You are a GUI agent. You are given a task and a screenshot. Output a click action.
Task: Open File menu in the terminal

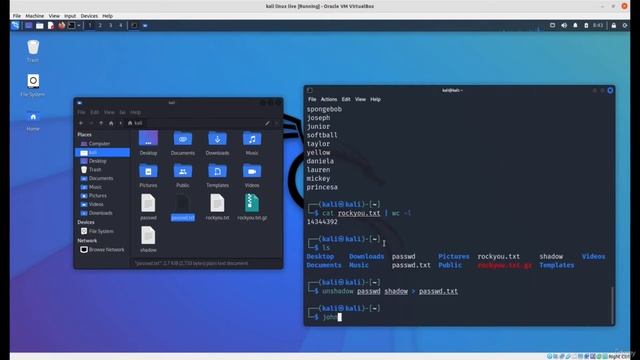pos(312,99)
